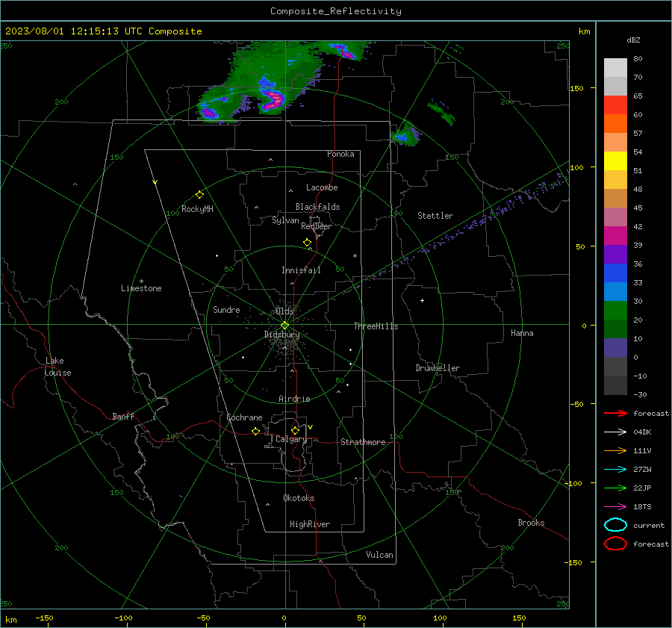Image resolution: width=672 pixels, height=628 pixels.
Task: Click the red forecast arrow legend icon
Action: coord(615,413)
